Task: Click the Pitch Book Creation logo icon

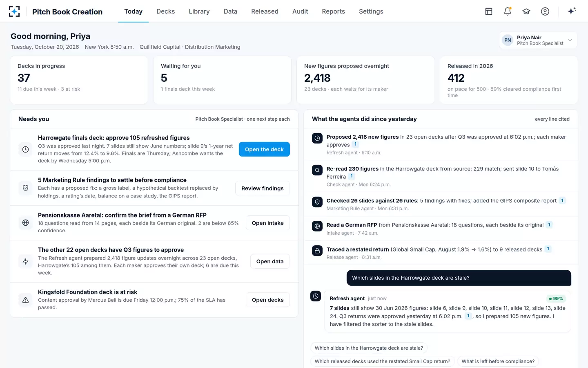Action: pyautogui.click(x=14, y=11)
